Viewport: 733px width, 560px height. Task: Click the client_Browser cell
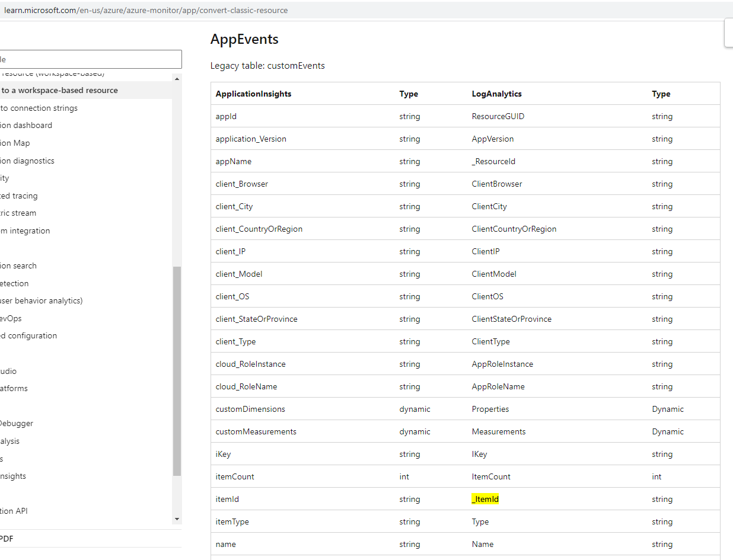pyautogui.click(x=242, y=184)
